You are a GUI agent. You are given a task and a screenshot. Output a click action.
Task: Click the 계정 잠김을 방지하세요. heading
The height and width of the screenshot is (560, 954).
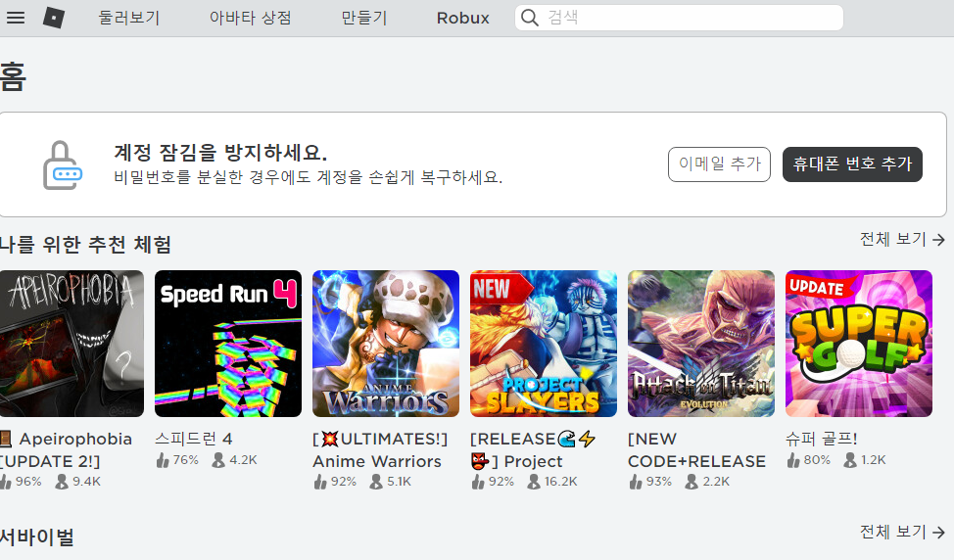[220, 152]
